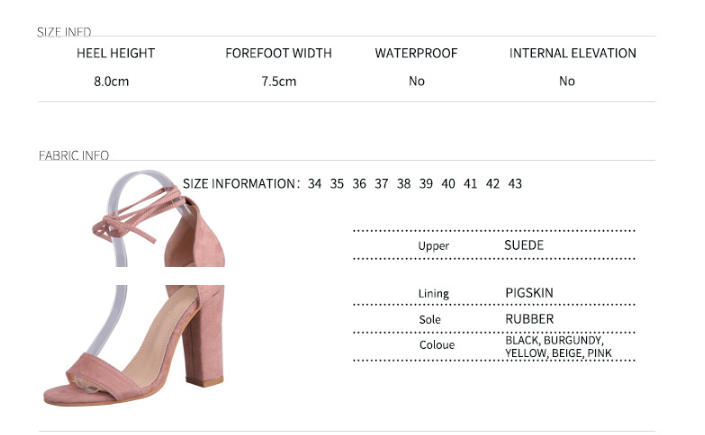Click the INTERNAL ELEVATION column header
705x435 pixels.
click(x=573, y=53)
